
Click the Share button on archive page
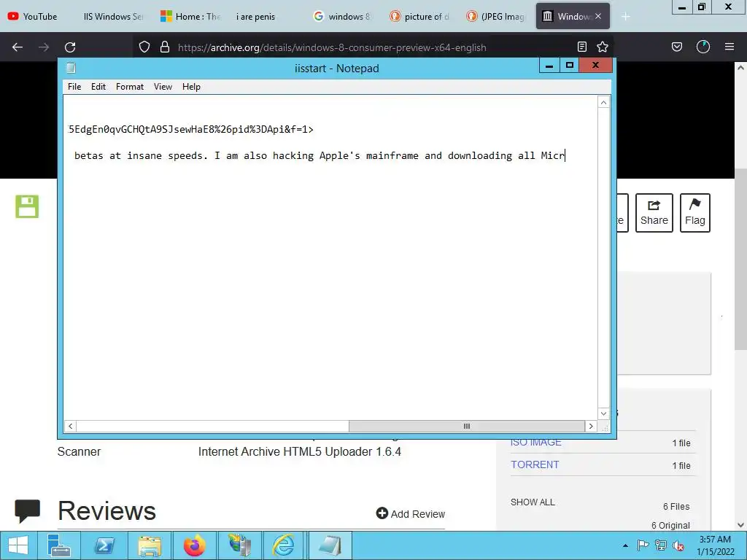click(654, 213)
